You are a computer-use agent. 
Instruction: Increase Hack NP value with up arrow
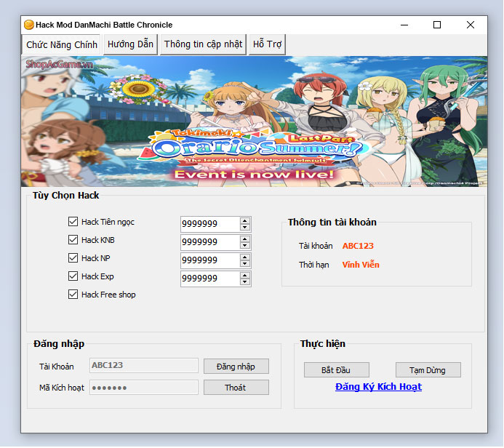[245, 257]
